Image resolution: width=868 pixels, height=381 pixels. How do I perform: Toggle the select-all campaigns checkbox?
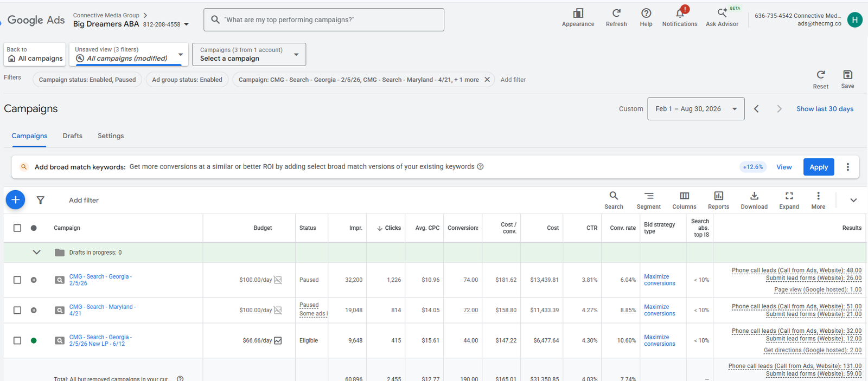(17, 228)
